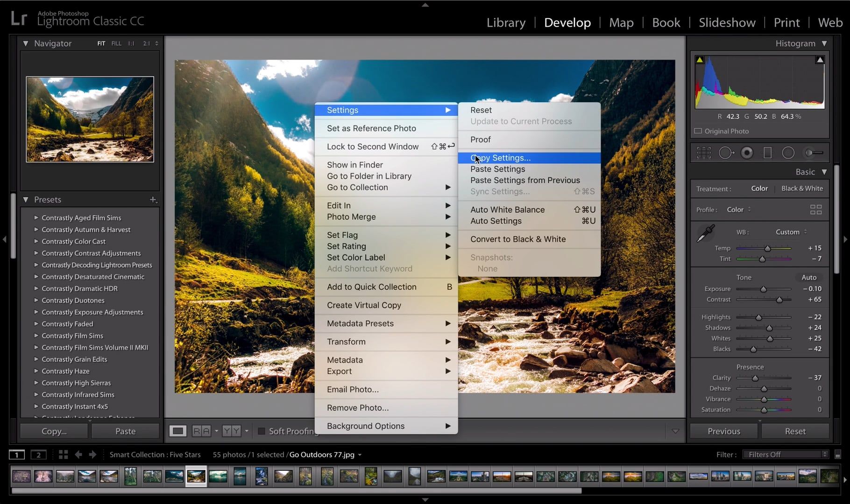Select Convert to Black & White
850x504 pixels.
(x=529, y=239)
